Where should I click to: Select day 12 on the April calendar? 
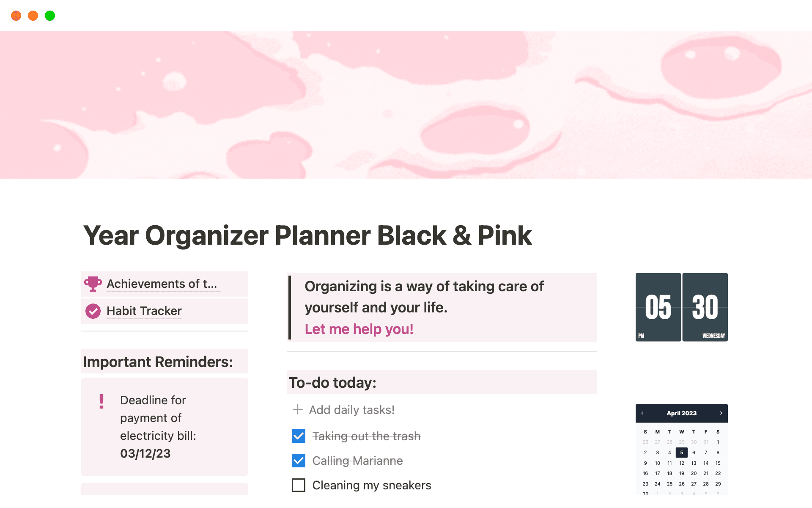point(682,463)
